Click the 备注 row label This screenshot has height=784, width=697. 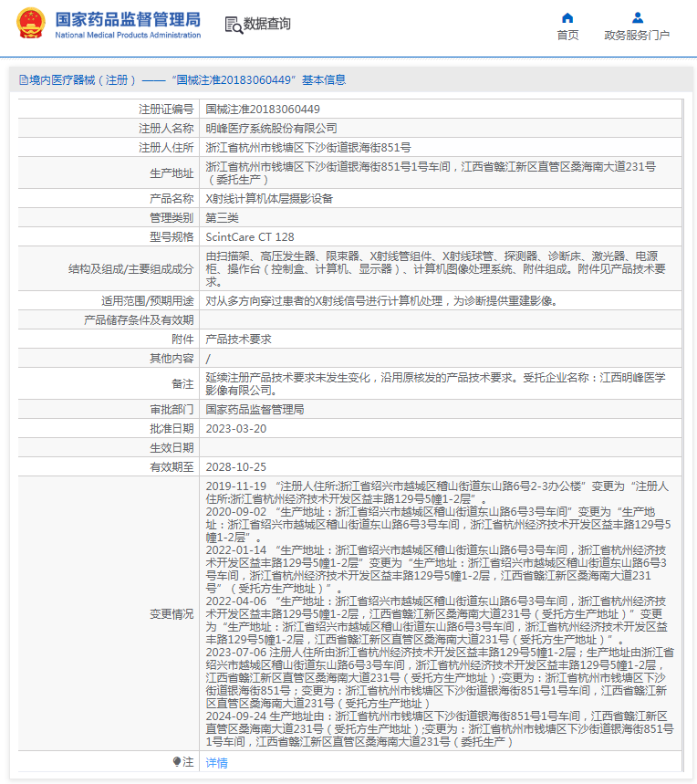[x=182, y=384]
